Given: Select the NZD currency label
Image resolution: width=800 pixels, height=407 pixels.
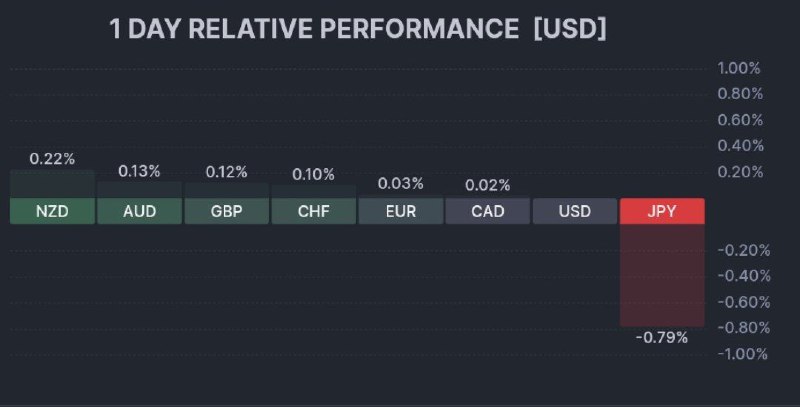Looking at the screenshot, I should tap(52, 211).
